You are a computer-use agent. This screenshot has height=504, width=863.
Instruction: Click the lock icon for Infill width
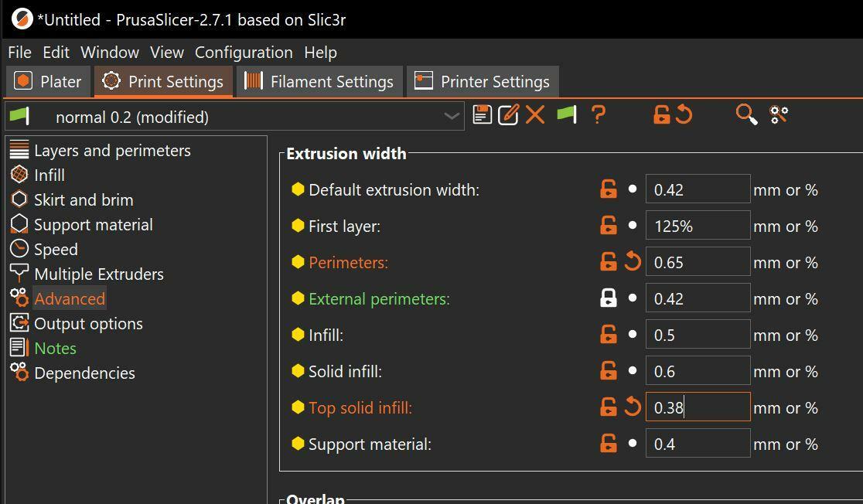pyautogui.click(x=608, y=335)
